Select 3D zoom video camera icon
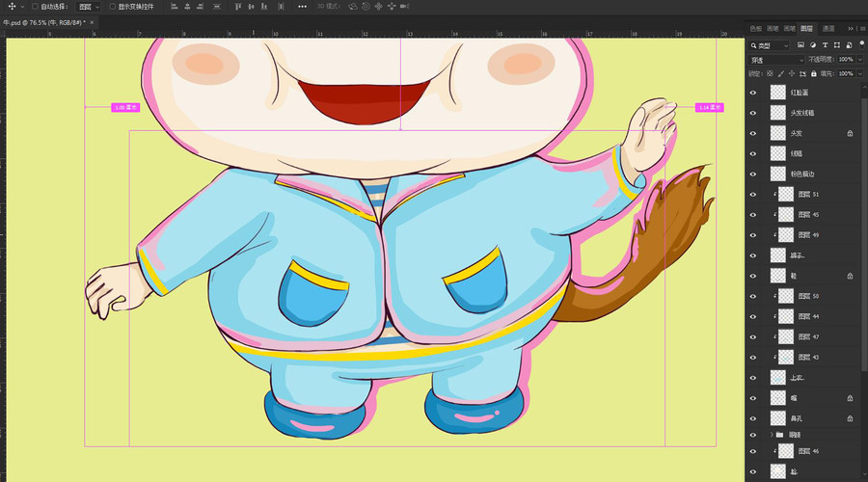 (x=405, y=7)
